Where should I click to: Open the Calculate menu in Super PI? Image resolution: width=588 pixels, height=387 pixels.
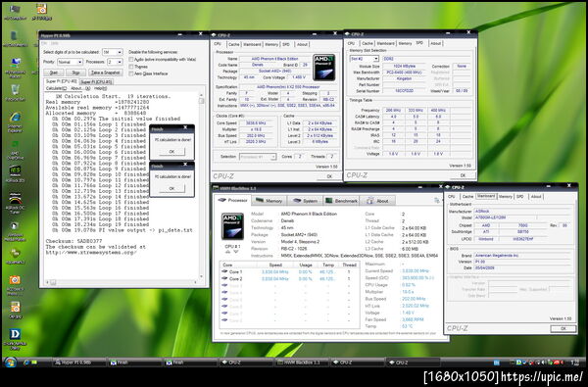pyautogui.click(x=56, y=88)
